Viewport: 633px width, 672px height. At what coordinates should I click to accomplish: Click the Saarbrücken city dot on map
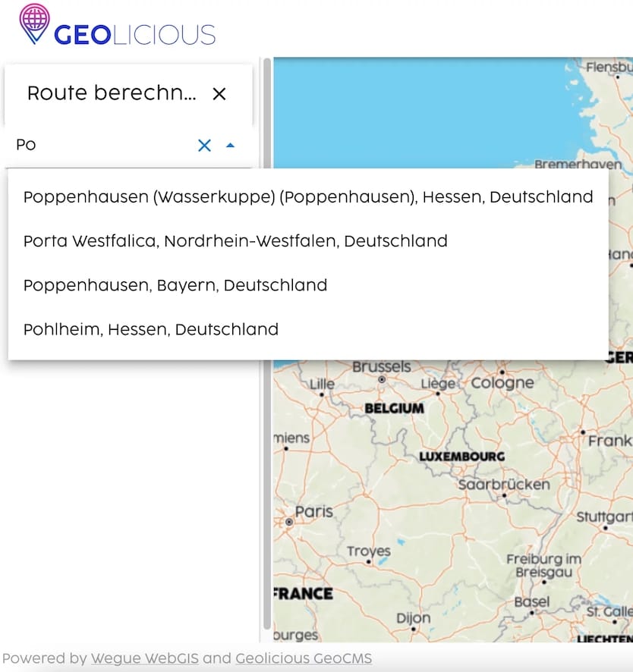tap(504, 495)
